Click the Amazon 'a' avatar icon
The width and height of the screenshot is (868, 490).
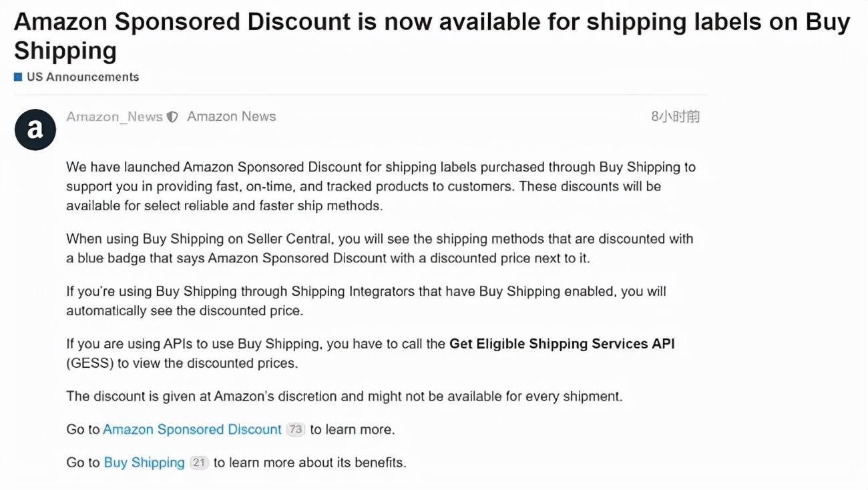tap(35, 130)
